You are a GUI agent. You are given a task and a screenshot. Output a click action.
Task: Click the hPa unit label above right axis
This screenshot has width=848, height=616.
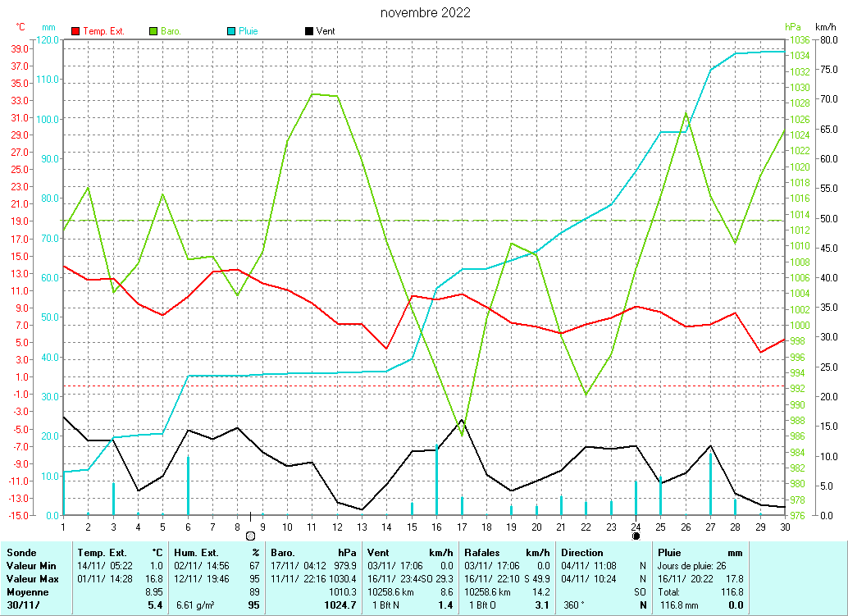coord(792,28)
